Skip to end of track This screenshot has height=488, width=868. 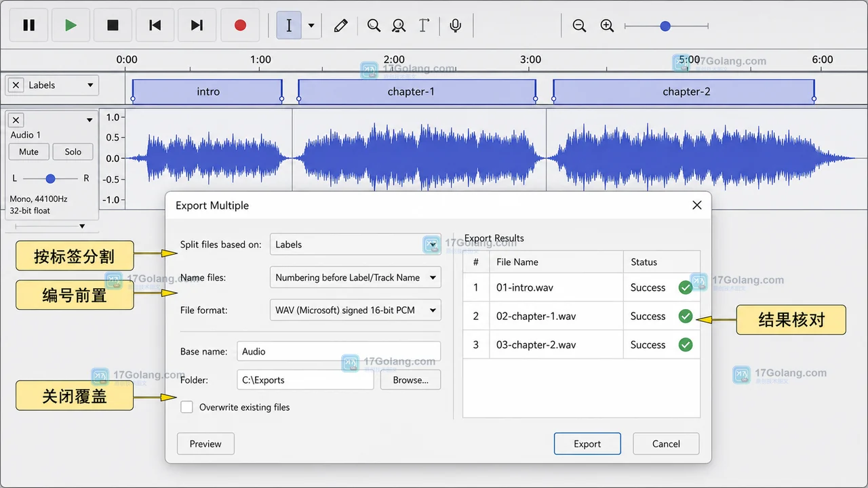197,25
